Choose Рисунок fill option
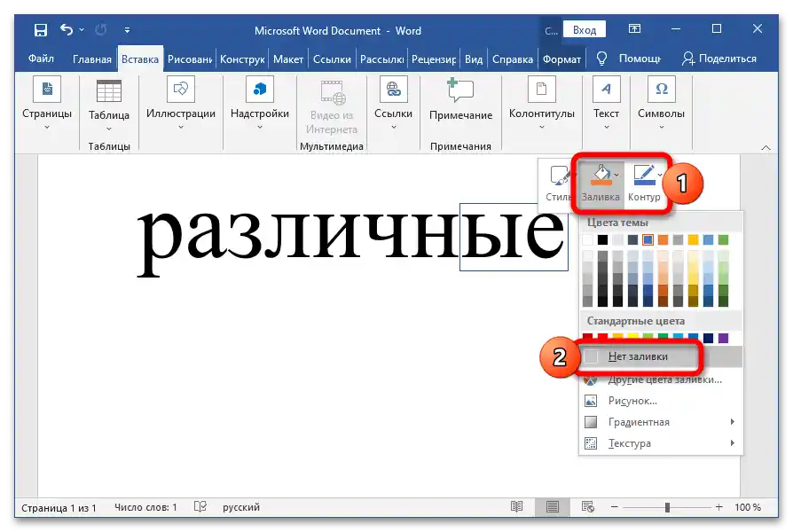This screenshot has height=532, width=793. coord(661,401)
